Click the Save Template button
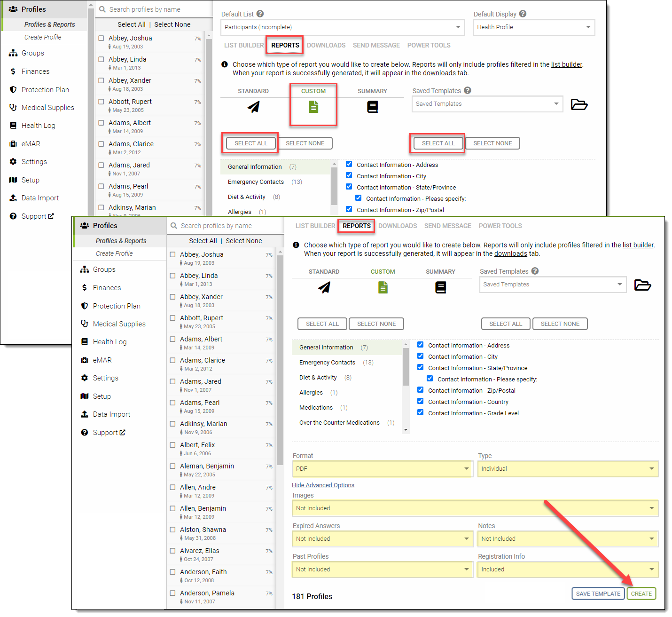 coord(598,594)
